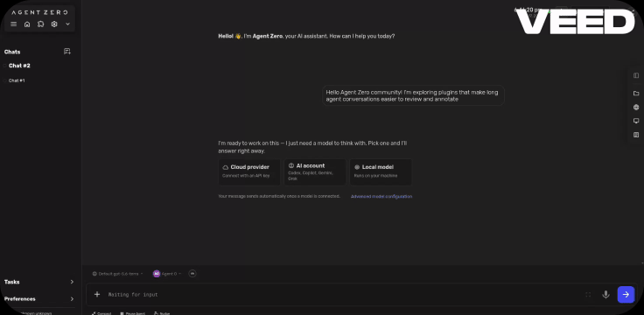Open the Default model selector dropdown

117,274
